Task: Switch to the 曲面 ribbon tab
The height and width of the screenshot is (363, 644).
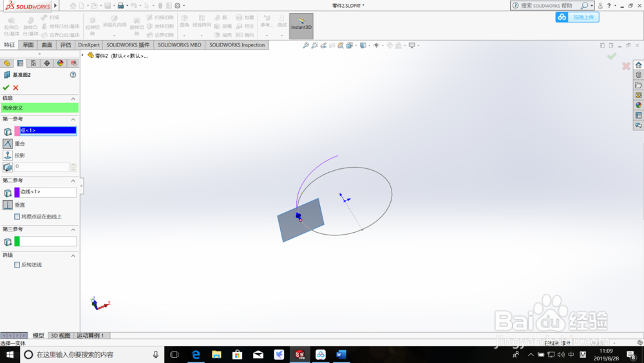Action: click(47, 44)
